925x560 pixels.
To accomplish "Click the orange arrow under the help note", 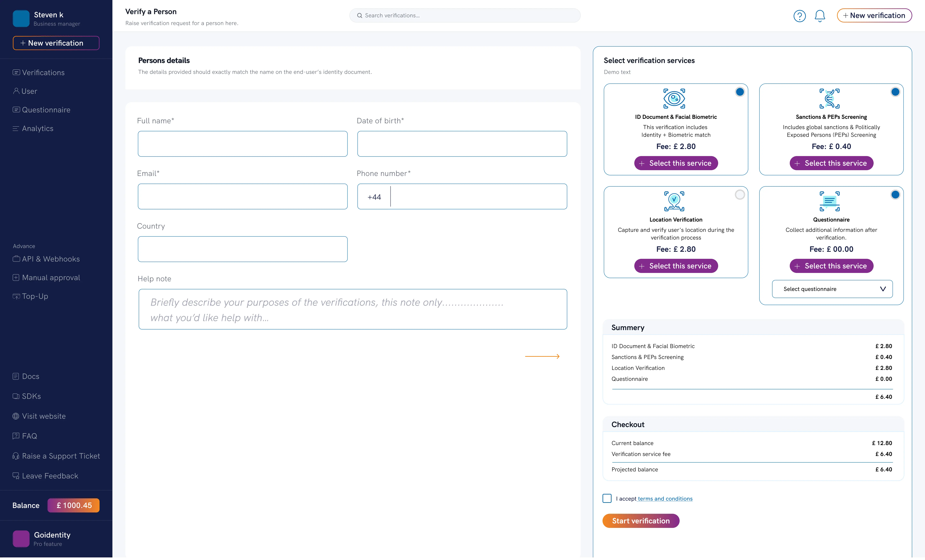I will [542, 356].
